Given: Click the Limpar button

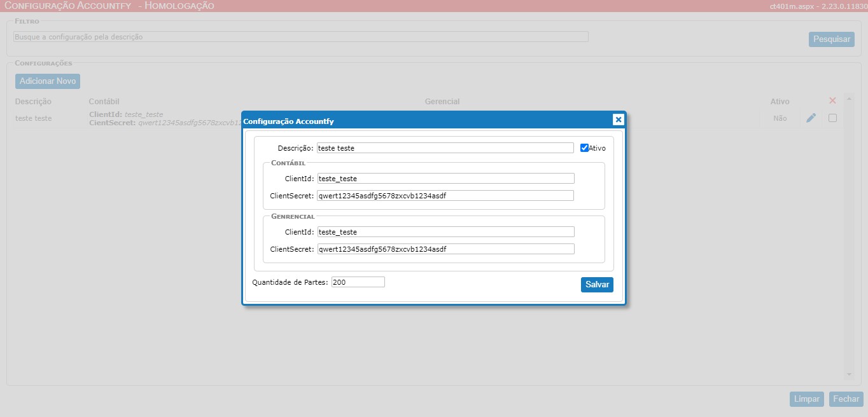Looking at the screenshot, I should [806, 399].
